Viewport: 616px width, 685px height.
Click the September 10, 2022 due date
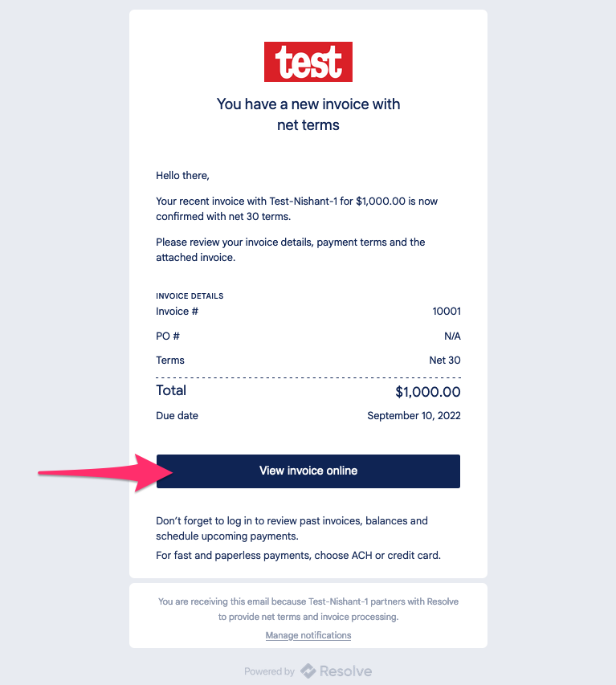click(x=414, y=415)
